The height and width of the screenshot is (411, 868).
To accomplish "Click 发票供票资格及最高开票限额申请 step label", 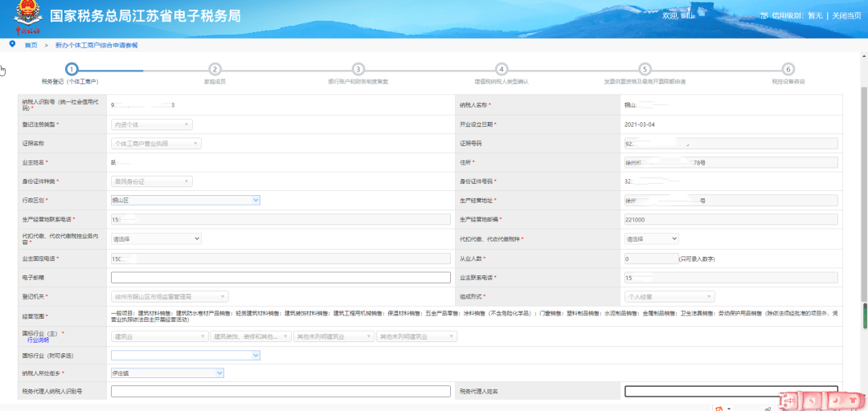I will [x=645, y=82].
